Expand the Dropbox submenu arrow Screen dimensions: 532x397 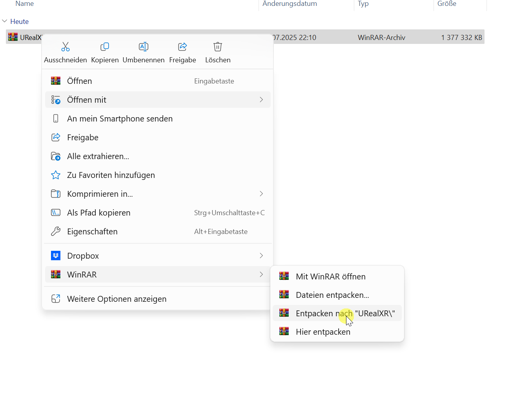point(261,256)
